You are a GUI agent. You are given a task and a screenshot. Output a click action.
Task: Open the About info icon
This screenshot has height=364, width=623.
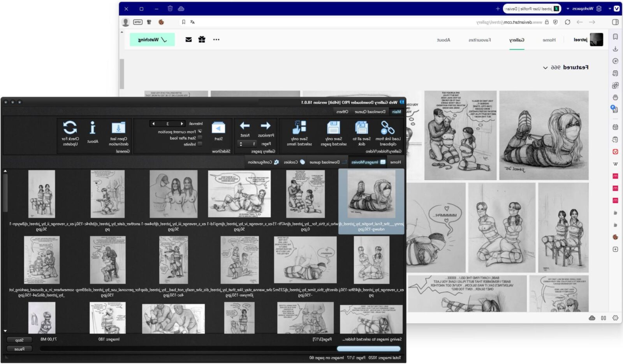(x=93, y=128)
